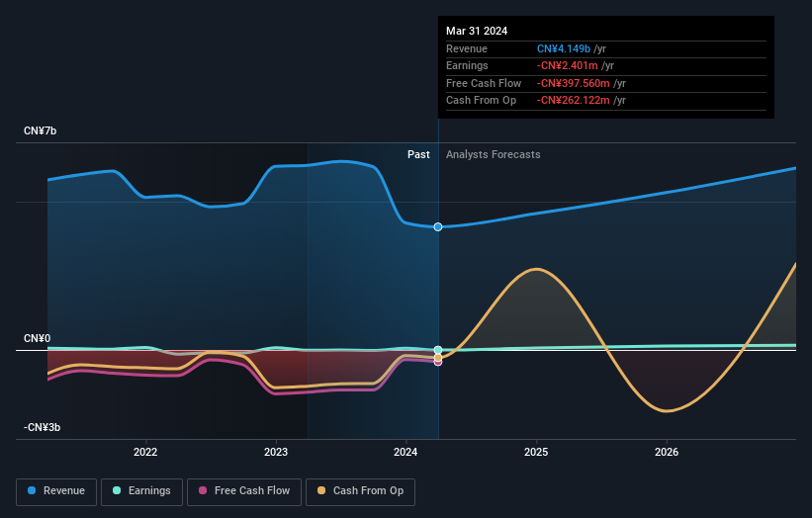This screenshot has height=518, width=812.
Task: Click the -CN¥3b y-axis label
Action: (x=42, y=427)
